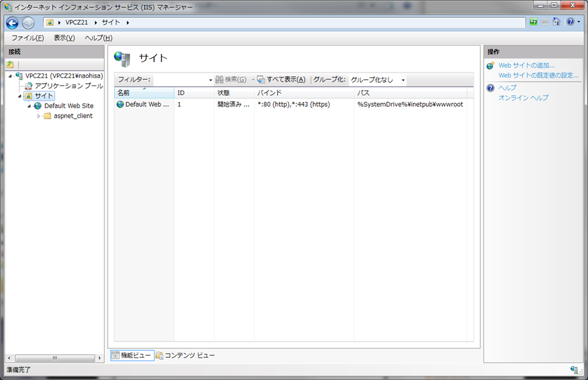Sort by the バインド column header
The width and height of the screenshot is (588, 380).
pyautogui.click(x=304, y=92)
